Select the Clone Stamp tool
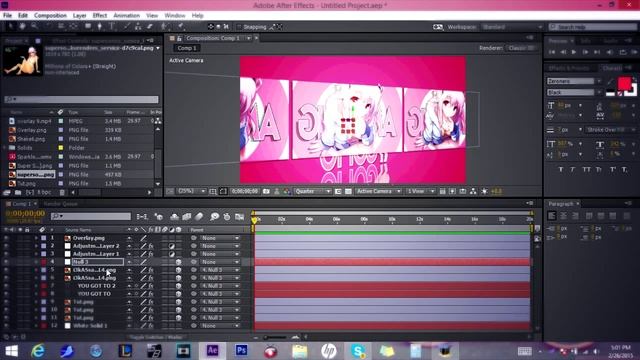 pos(138,27)
